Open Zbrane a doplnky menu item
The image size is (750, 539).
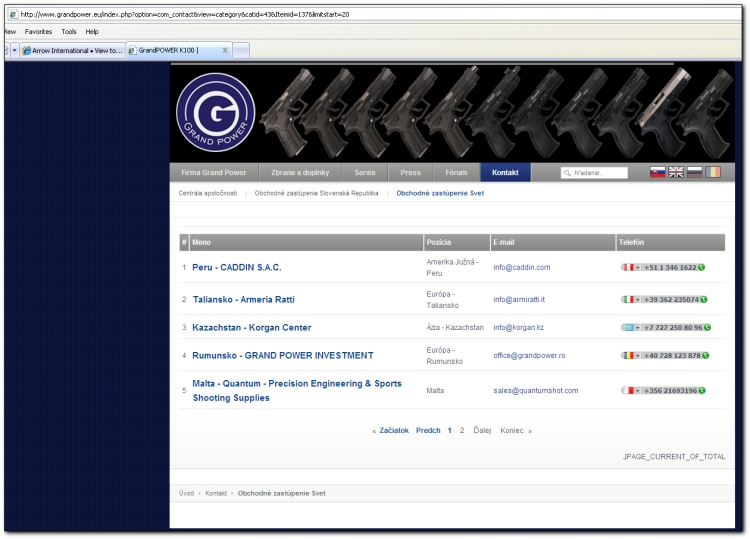300,173
